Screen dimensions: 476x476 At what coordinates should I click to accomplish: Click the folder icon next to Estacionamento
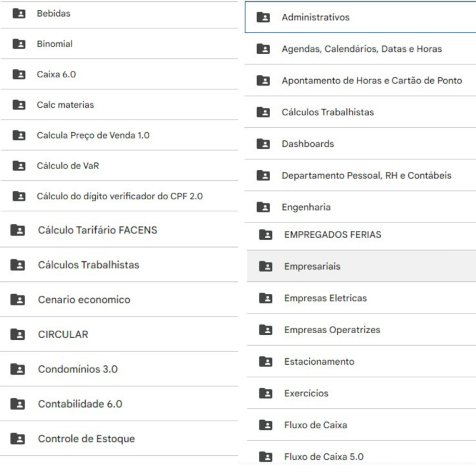coord(265,362)
